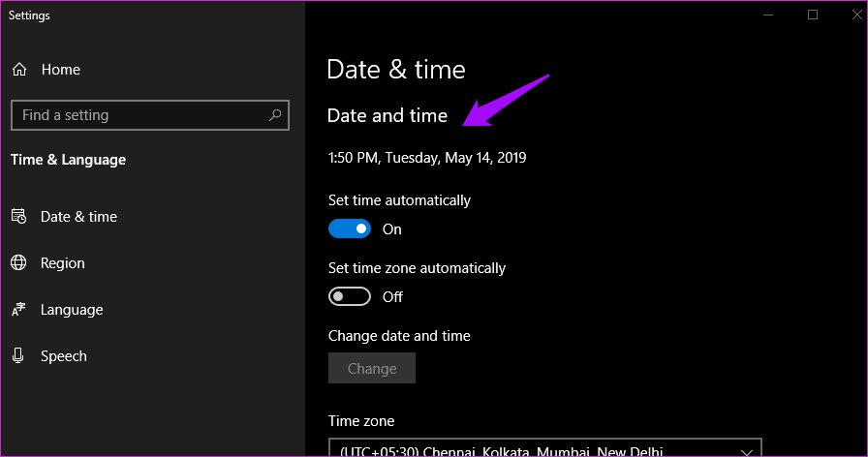Maximize the Settings window
This screenshot has width=868, height=457.
tap(813, 15)
